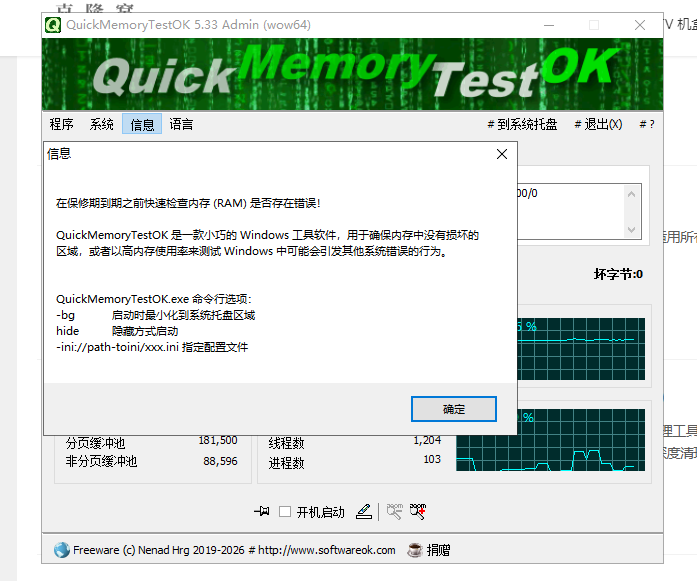Open the http://www.softwareok.com link
The height and width of the screenshot is (581, 697).
pyautogui.click(x=327, y=550)
